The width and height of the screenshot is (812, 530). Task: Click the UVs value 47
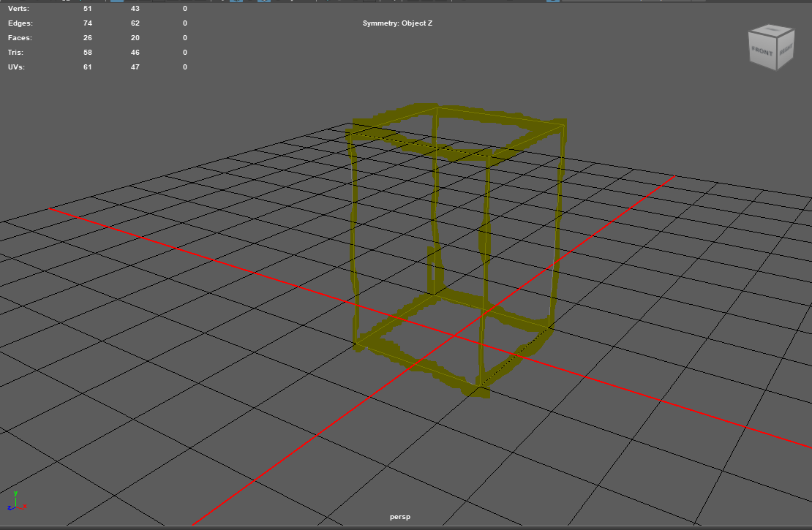(x=135, y=67)
